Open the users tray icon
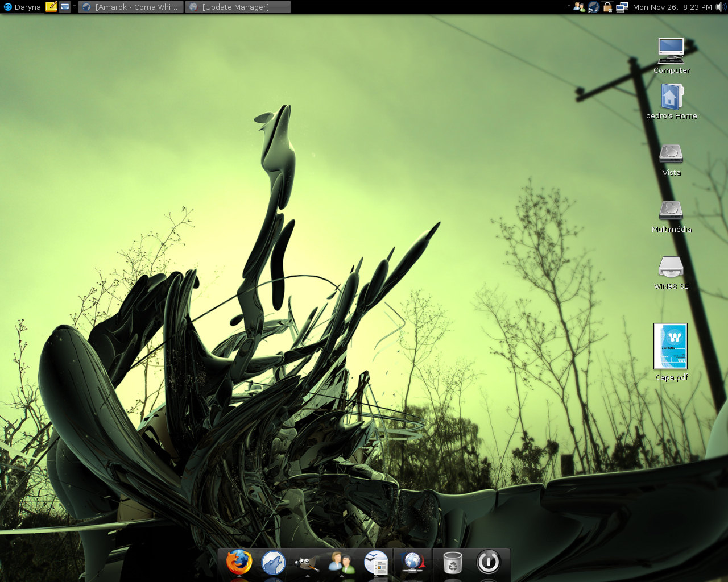Screen dimensions: 728x582 point(579,7)
